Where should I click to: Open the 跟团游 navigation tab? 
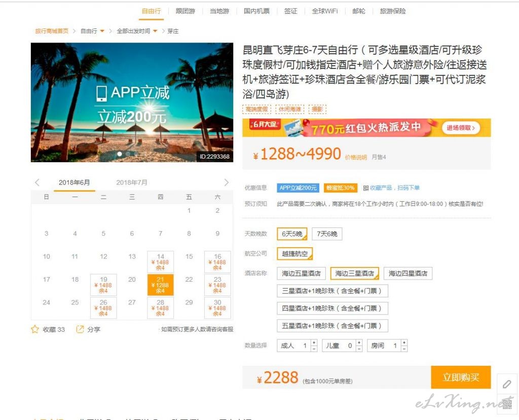click(186, 11)
